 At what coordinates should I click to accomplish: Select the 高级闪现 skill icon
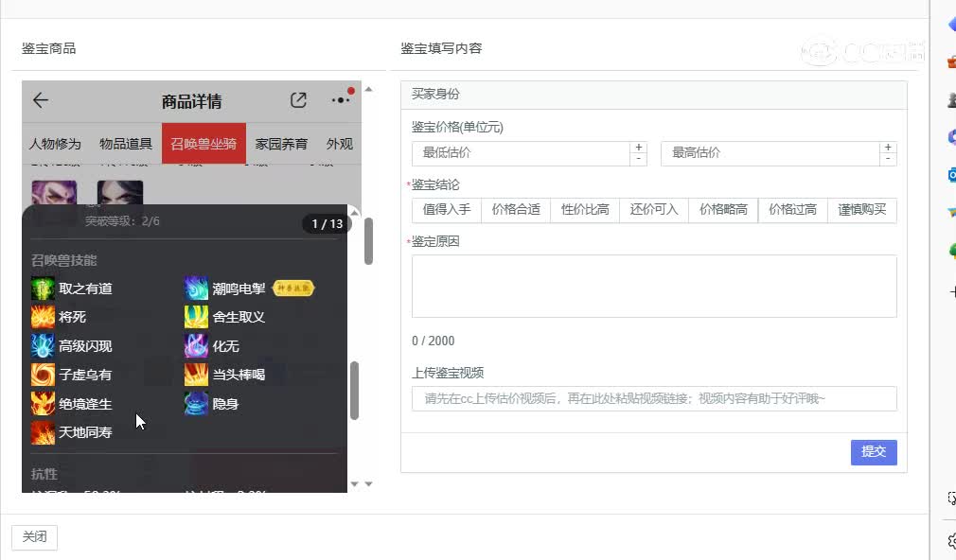click(x=43, y=346)
